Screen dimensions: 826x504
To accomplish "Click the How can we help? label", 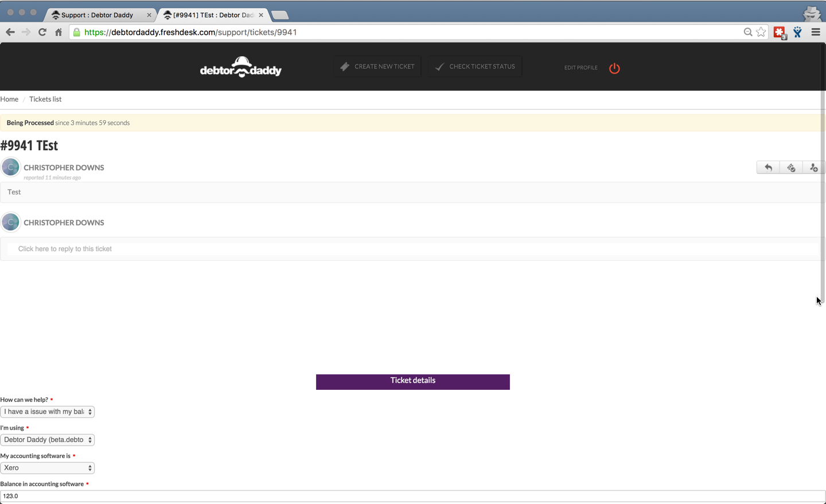I will (24, 400).
